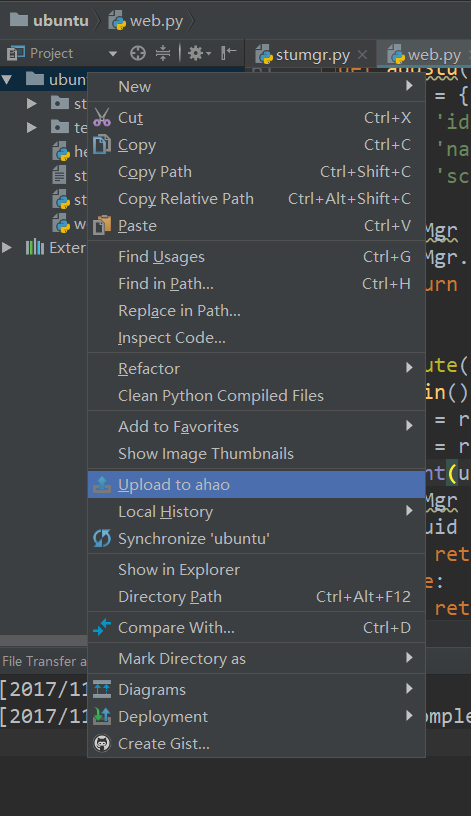Choose Inspect Code...
This screenshot has width=471, height=816.
pos(257,338)
